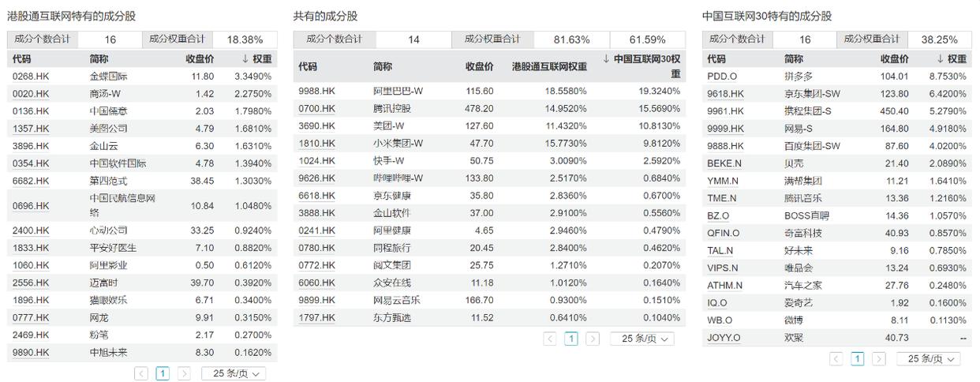This screenshot has width=980, height=382.
Task: Go to next page in middle table pagination
Action: (x=593, y=339)
